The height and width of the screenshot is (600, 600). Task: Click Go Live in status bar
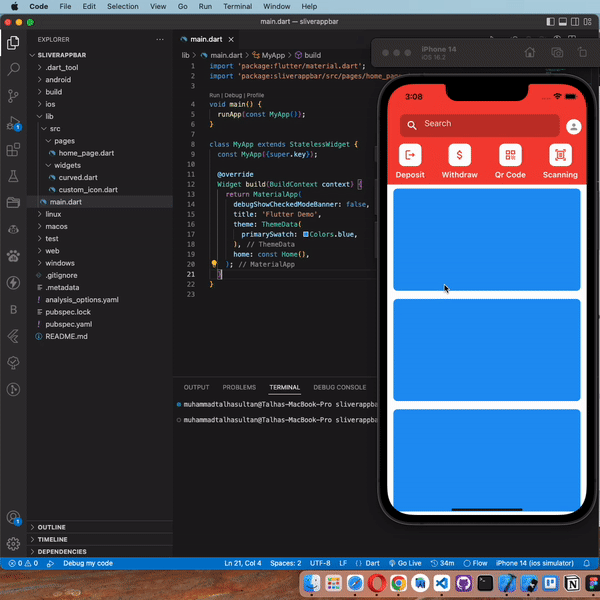(405, 563)
